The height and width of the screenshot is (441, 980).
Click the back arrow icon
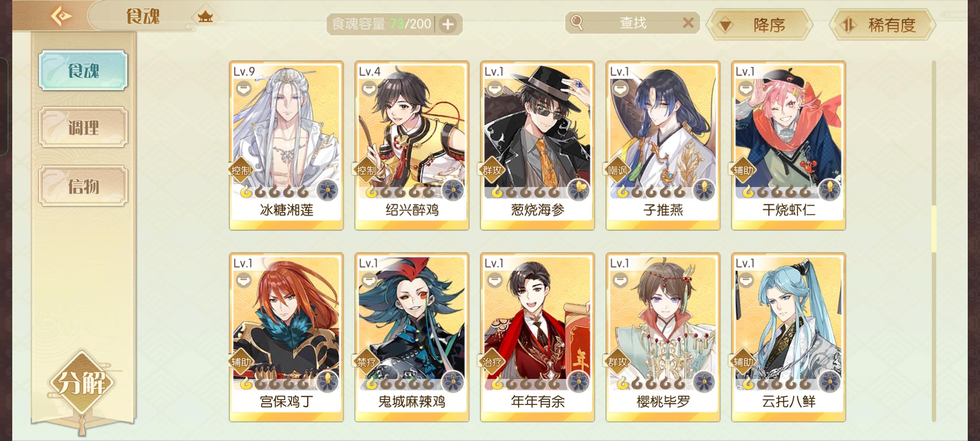point(61,16)
